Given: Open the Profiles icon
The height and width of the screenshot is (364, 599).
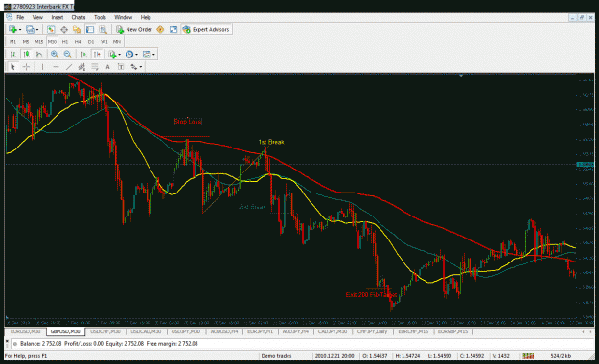Looking at the screenshot, I should pyautogui.click(x=30, y=29).
